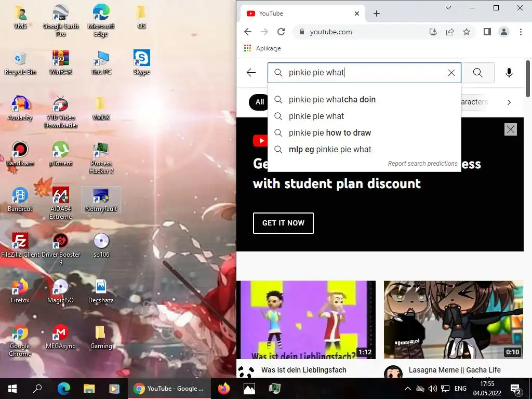Select the All filter chip
This screenshot has width=532, height=399.
point(259,102)
